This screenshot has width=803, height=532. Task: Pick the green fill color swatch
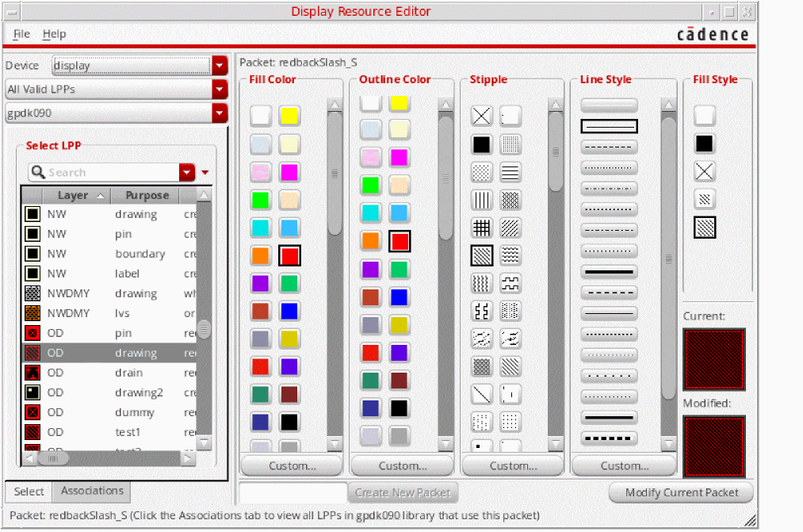261,200
